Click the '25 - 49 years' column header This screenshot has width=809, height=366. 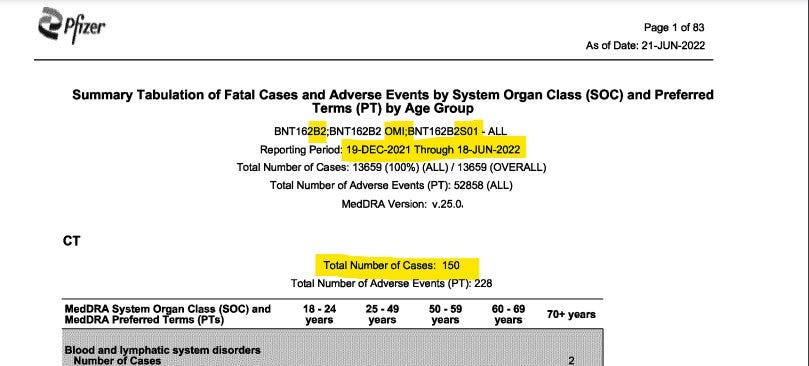[x=382, y=314]
